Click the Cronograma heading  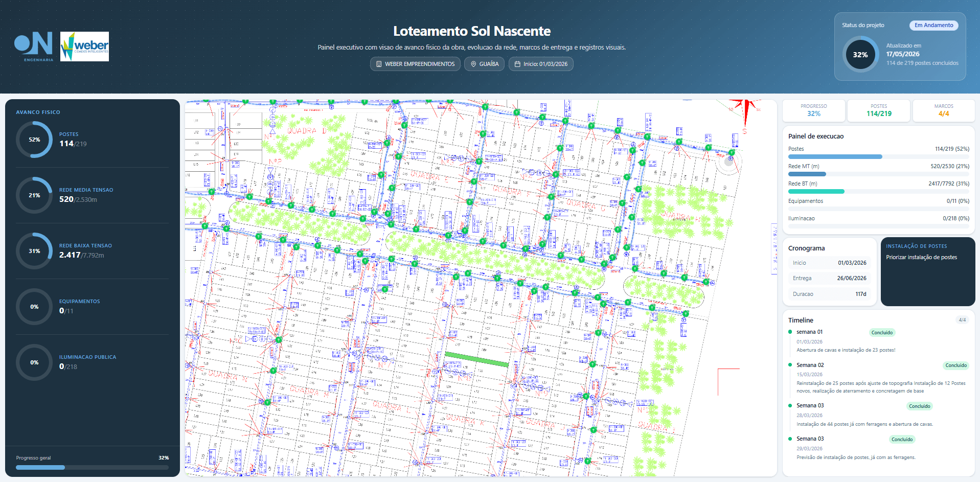point(806,248)
